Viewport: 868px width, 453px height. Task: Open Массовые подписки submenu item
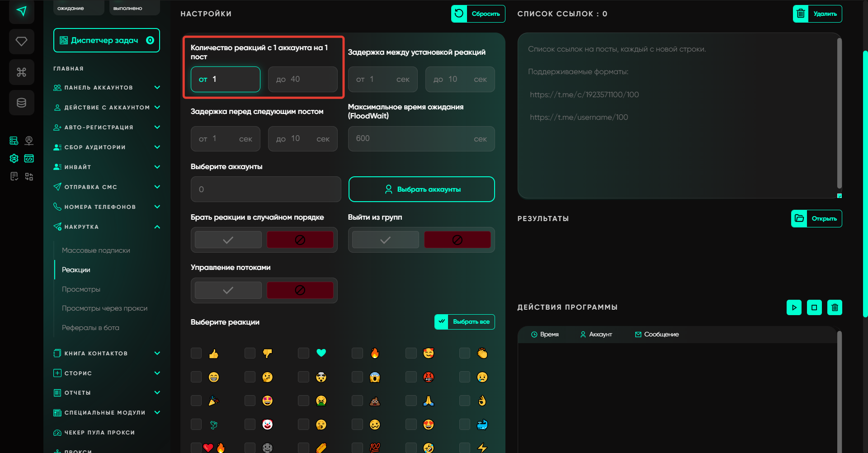coord(96,250)
